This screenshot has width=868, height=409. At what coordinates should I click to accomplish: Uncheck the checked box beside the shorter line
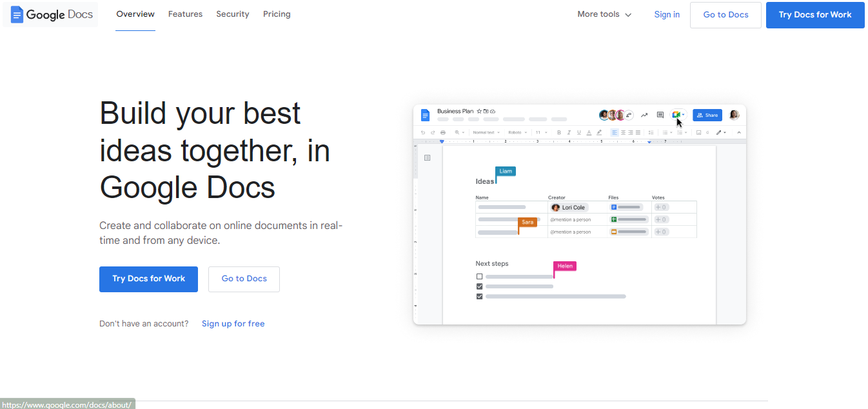pos(479,286)
